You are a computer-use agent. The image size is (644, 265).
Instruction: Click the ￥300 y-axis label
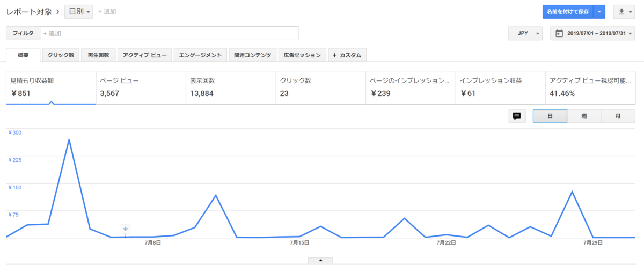[14, 132]
